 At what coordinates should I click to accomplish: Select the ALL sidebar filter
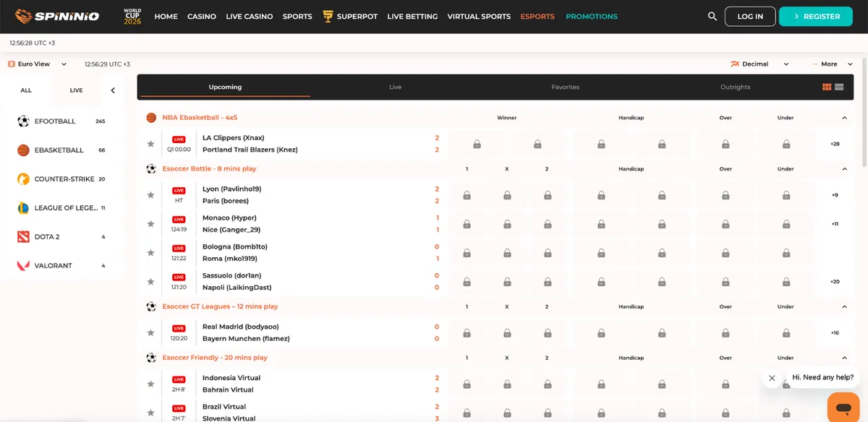point(26,90)
